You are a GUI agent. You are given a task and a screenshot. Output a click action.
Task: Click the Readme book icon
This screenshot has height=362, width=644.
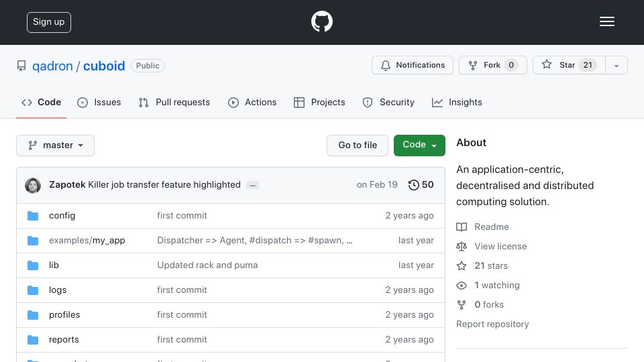click(x=462, y=227)
